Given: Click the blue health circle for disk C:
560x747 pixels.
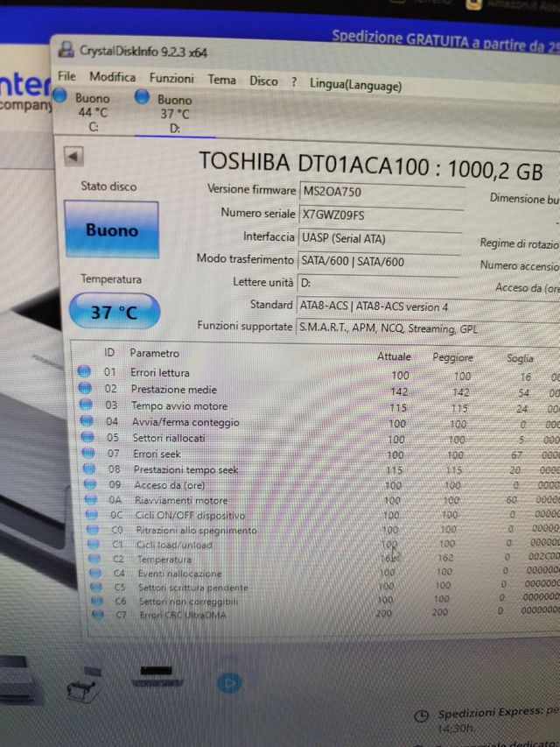Looking at the screenshot, I should click(x=60, y=98).
